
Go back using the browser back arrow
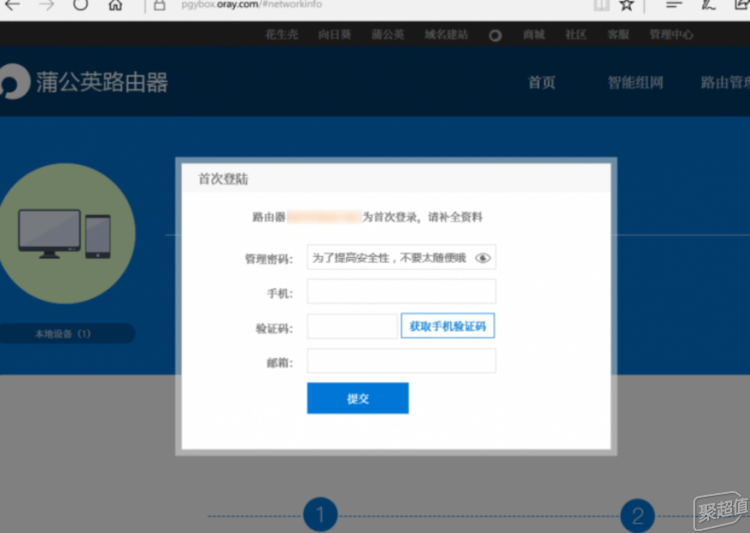pyautogui.click(x=13, y=5)
